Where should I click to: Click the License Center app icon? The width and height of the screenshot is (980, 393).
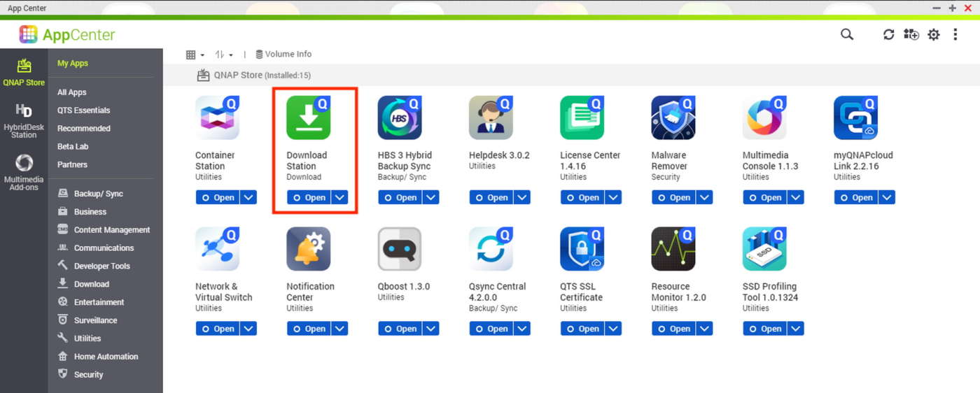(x=582, y=117)
